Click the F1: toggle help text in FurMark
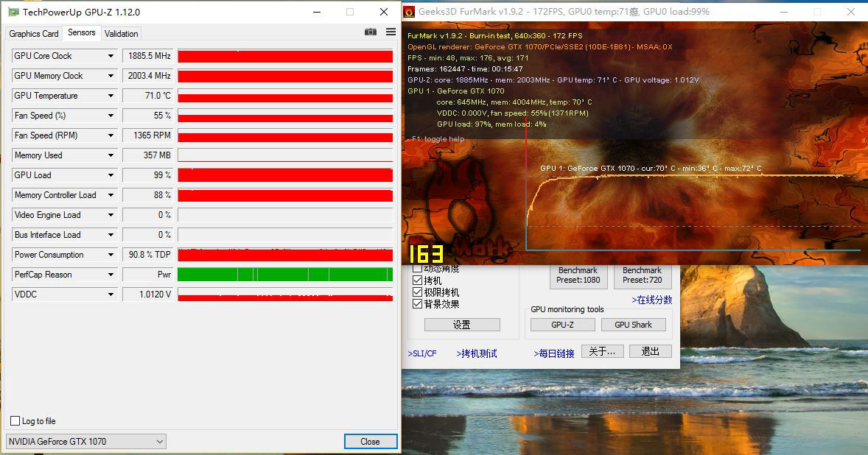 coord(438,138)
